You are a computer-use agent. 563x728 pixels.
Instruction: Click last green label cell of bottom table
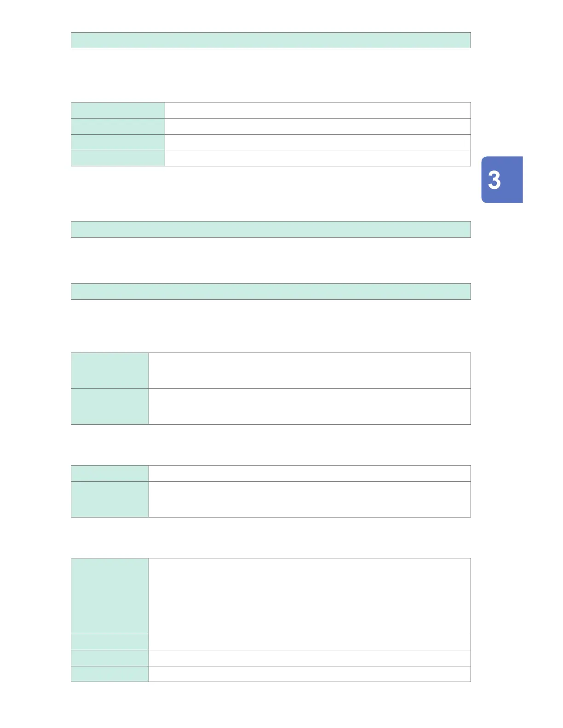click(110, 674)
